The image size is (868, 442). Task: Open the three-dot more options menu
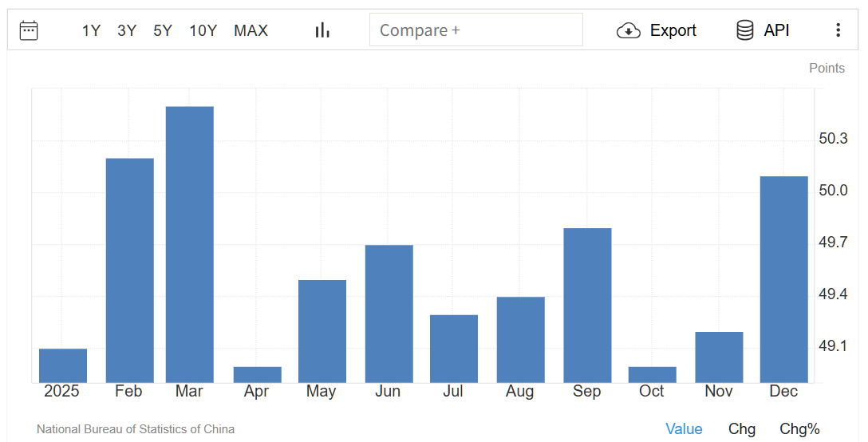(838, 30)
